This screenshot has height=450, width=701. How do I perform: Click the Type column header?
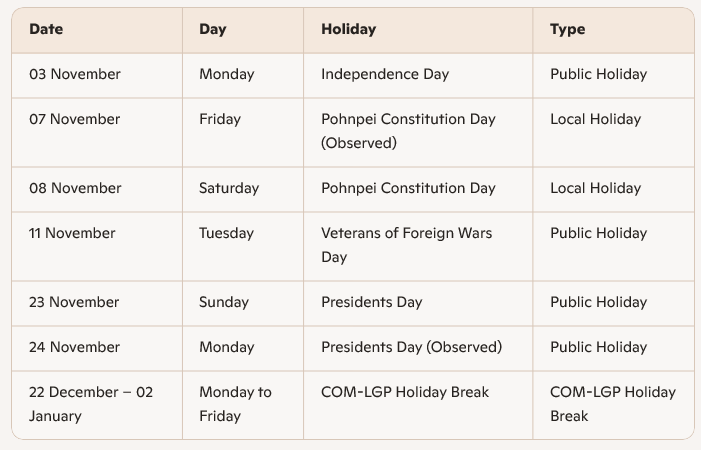click(567, 29)
